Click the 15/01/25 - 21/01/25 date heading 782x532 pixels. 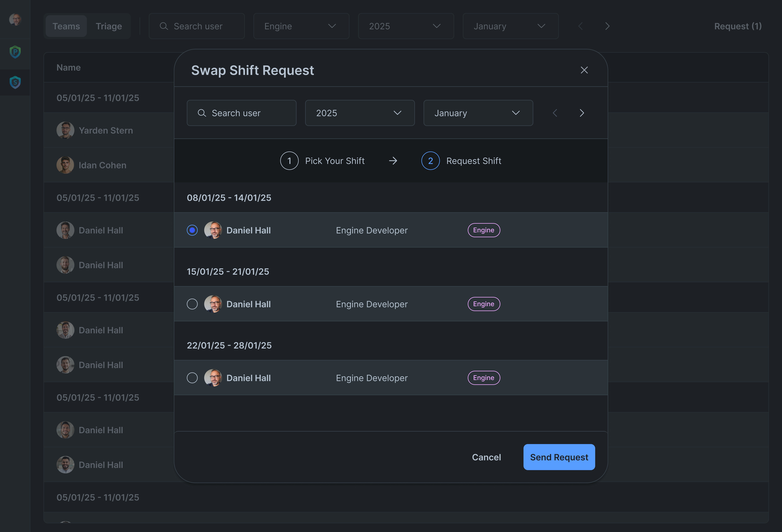pyautogui.click(x=228, y=271)
